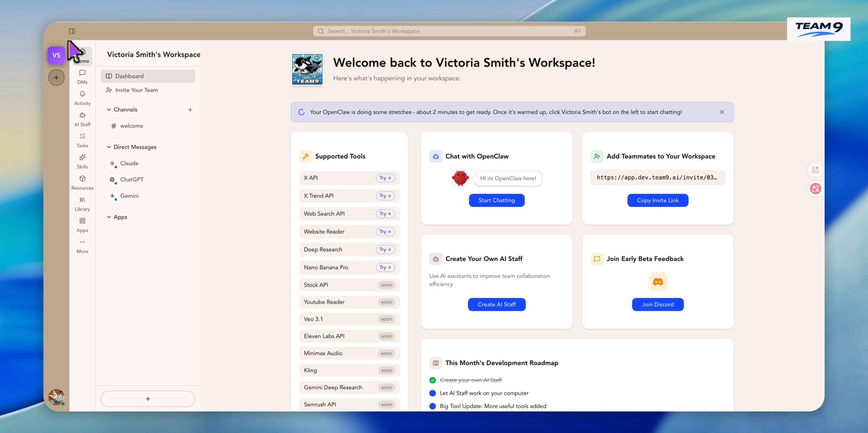Open Tasks in the left rail
Screen dimensions: 868x433
82,141
